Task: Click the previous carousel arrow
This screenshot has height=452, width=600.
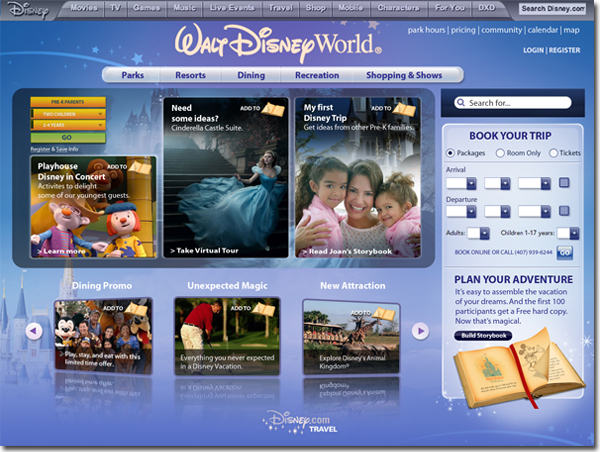Action: pos(34,331)
